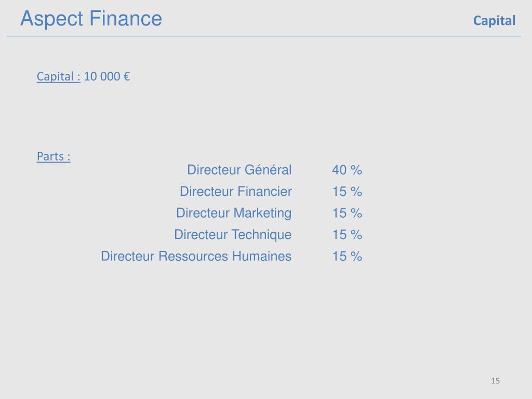Click the Directeur Financier label
This screenshot has width=532, height=399.
pos(236,191)
